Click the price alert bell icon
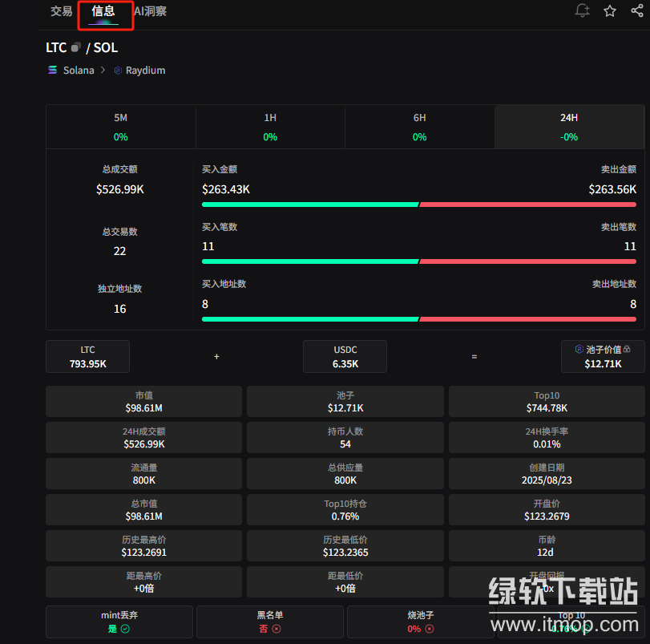Screen dimensions: 650x644 (583, 11)
